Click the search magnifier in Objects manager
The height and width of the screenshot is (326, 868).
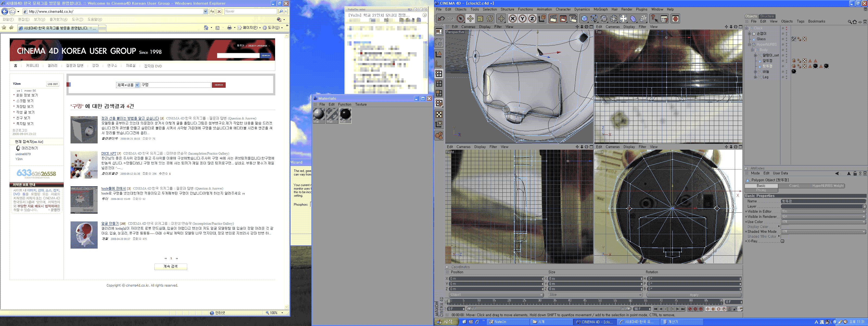850,22
